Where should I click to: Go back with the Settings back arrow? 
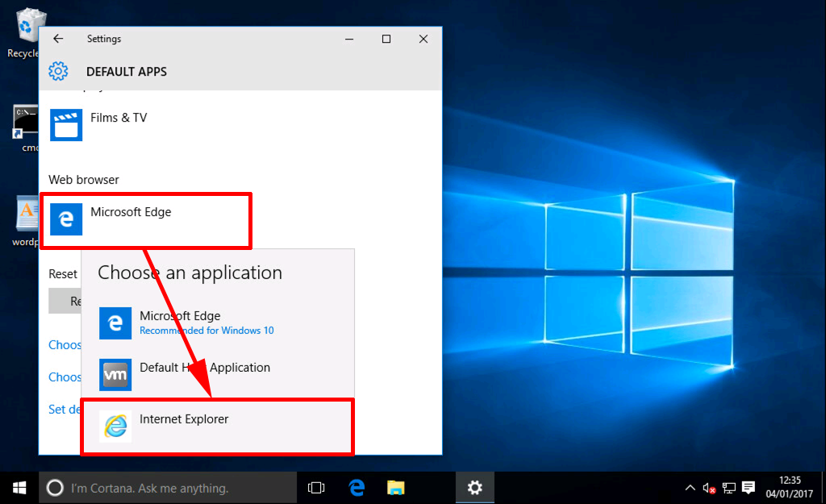[58, 39]
